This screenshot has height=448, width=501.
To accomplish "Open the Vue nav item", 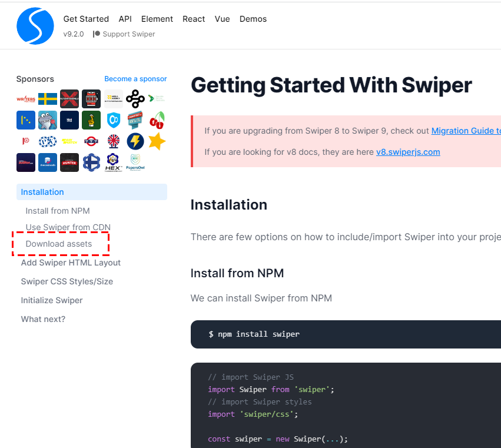I will point(222,19).
